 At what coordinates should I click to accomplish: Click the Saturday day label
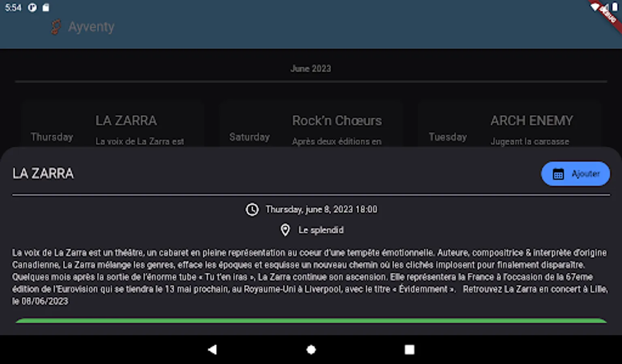[249, 137]
